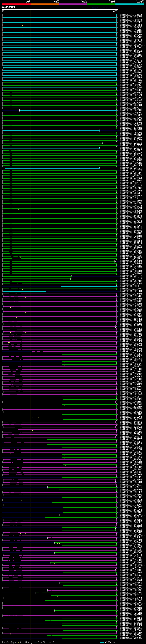Image resolution: width=146 pixels, height=644 pixels.
Task: Select hit label UniRef100_P50005
Action: [x=131, y=392]
